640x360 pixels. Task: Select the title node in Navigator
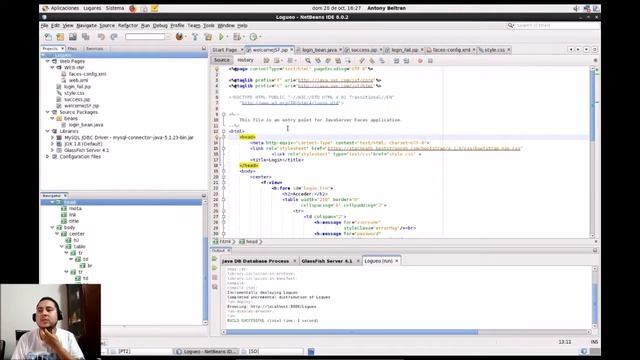tap(73, 221)
